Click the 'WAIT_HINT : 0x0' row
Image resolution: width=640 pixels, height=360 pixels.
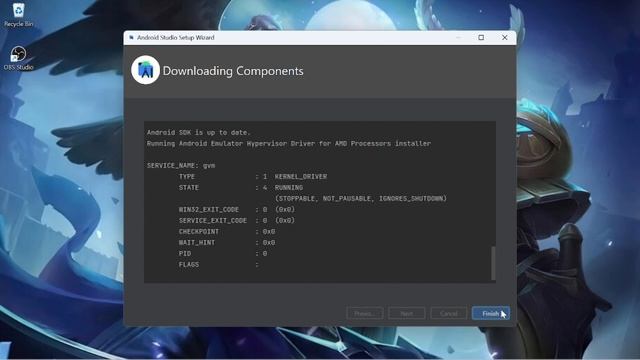(227, 242)
